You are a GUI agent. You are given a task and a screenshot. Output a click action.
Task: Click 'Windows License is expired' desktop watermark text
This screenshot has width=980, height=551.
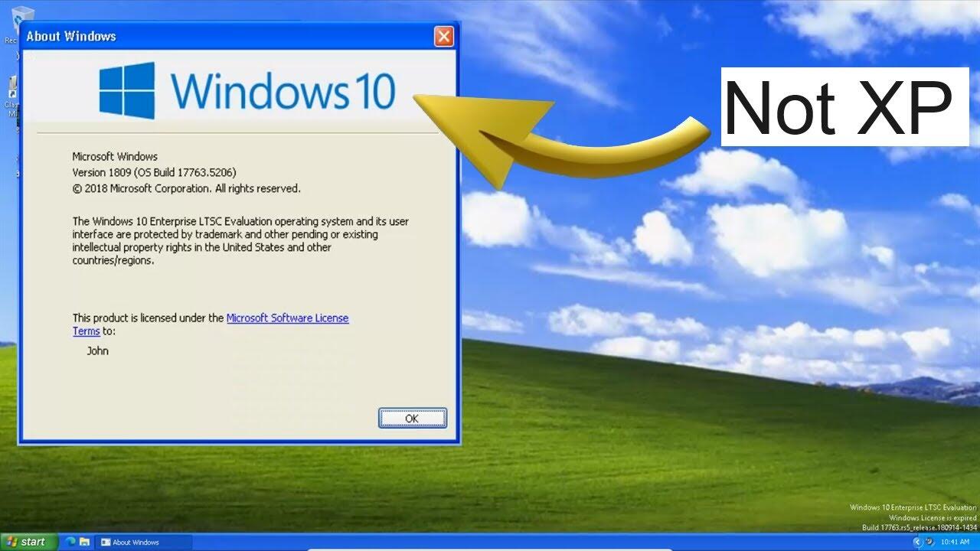pos(933,517)
